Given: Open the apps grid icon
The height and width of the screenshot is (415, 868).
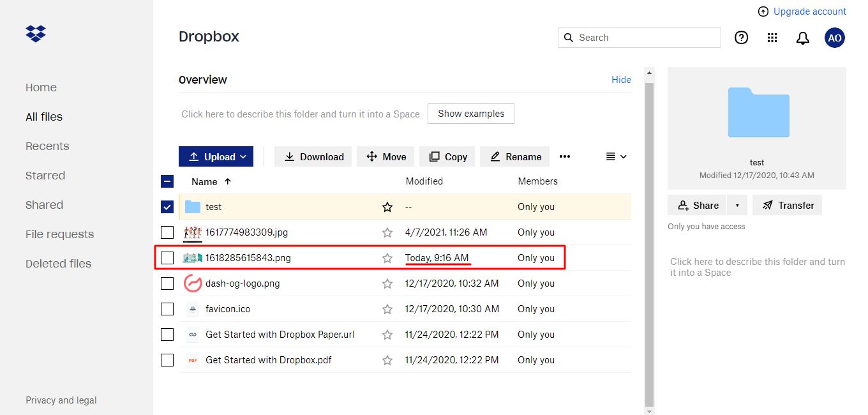Looking at the screenshot, I should [772, 38].
